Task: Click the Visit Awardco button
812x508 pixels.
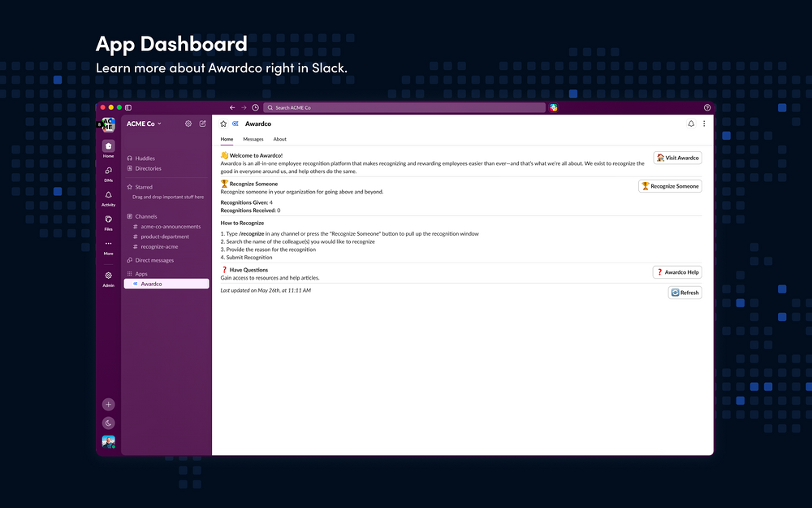Action: click(x=678, y=158)
